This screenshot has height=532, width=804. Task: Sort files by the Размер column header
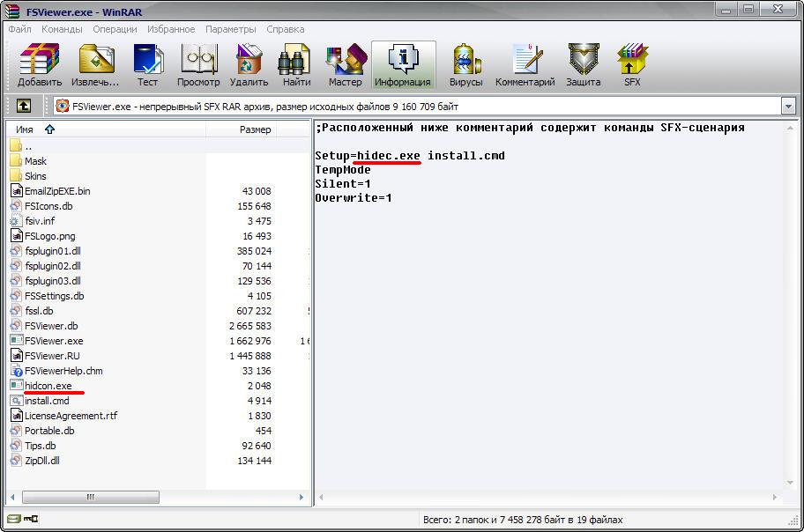tap(242, 129)
